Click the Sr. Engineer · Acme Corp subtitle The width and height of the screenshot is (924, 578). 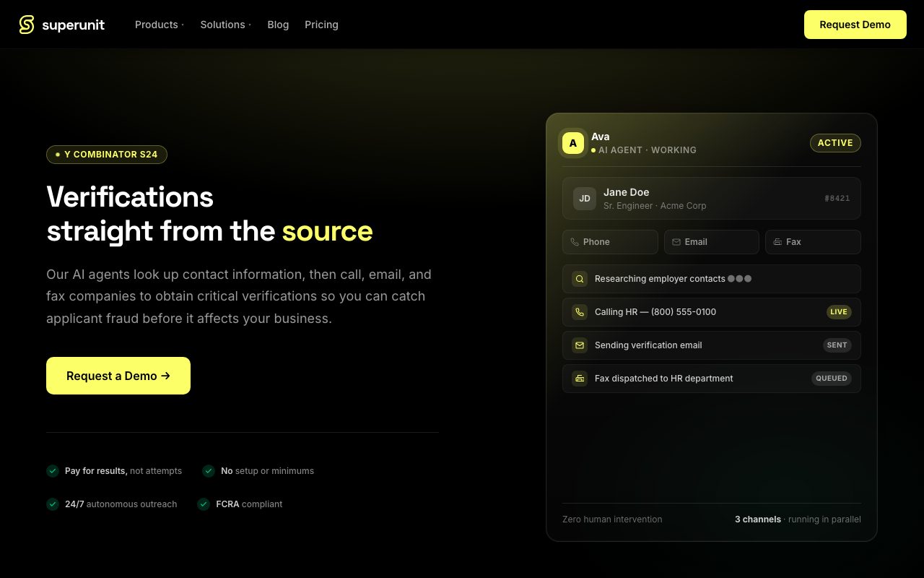click(655, 206)
